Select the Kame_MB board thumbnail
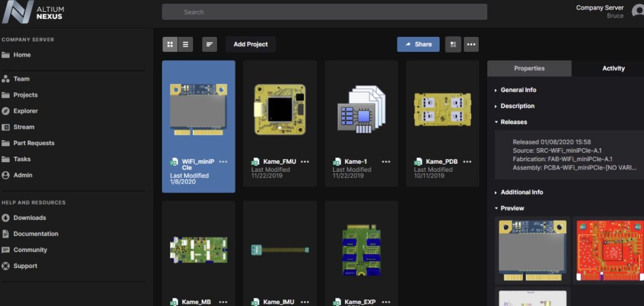Viewport: 644px width, 306px height. [x=199, y=250]
